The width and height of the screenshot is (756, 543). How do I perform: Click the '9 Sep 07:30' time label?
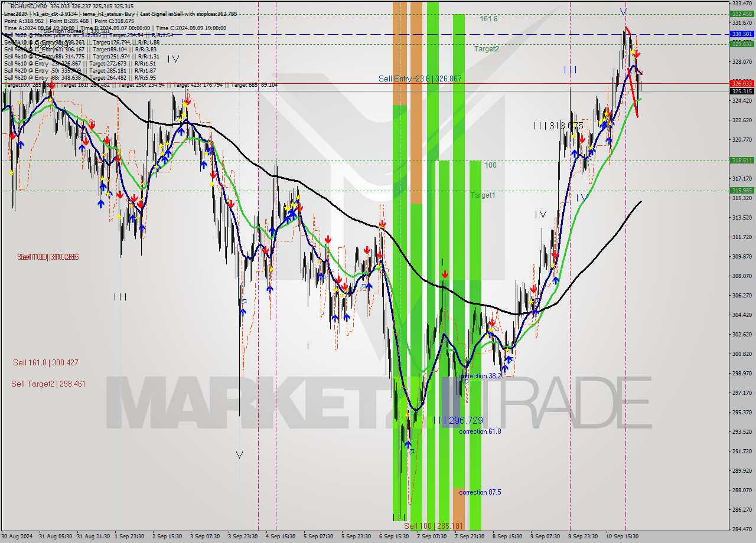545,537
